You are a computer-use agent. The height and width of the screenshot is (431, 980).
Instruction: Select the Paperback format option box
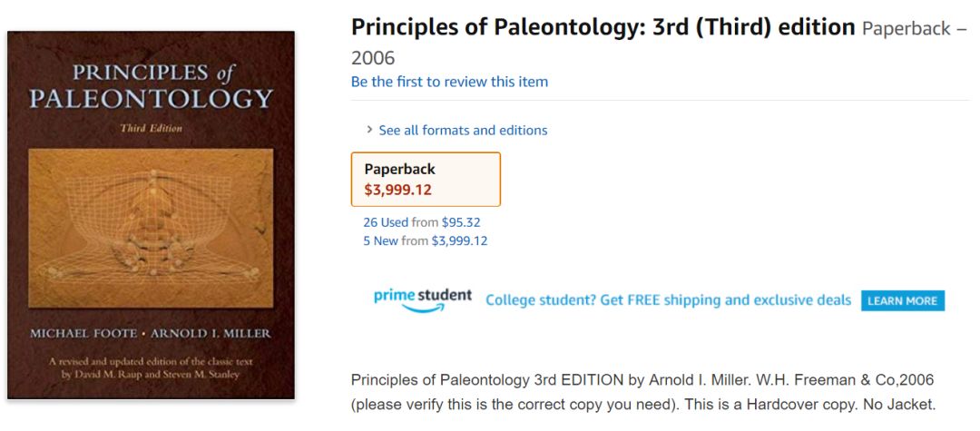click(x=426, y=179)
